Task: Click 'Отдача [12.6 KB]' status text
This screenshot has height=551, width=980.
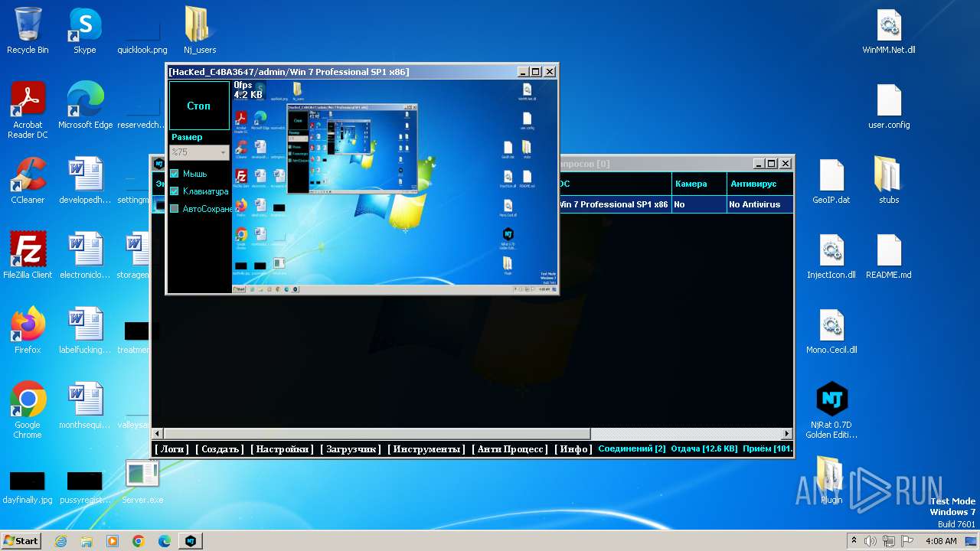Action: [704, 449]
